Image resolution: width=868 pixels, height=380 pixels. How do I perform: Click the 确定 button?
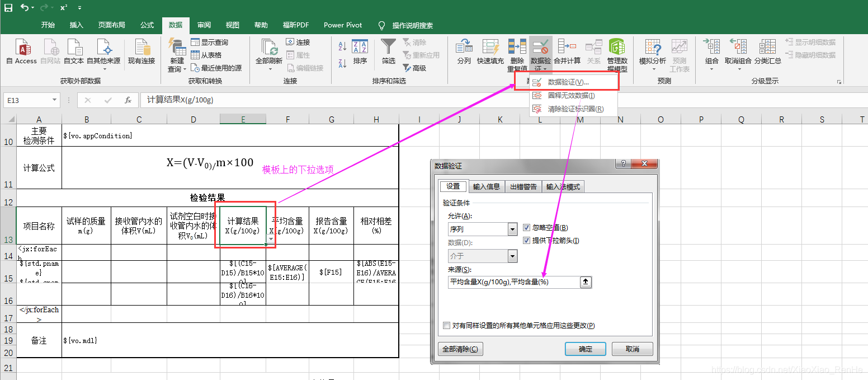tap(585, 349)
